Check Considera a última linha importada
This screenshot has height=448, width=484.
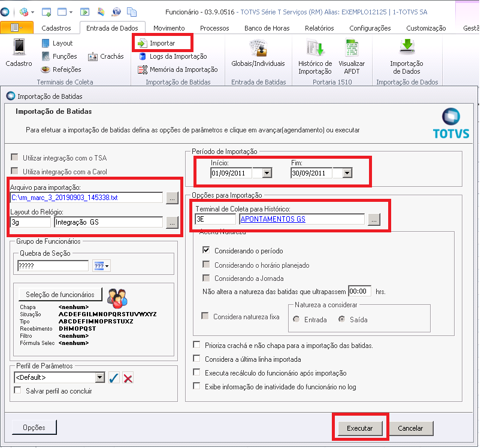[x=196, y=359]
